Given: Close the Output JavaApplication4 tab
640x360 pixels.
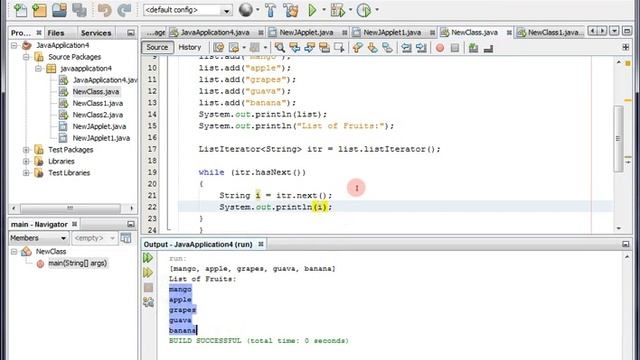Looking at the screenshot, I should (261, 244).
